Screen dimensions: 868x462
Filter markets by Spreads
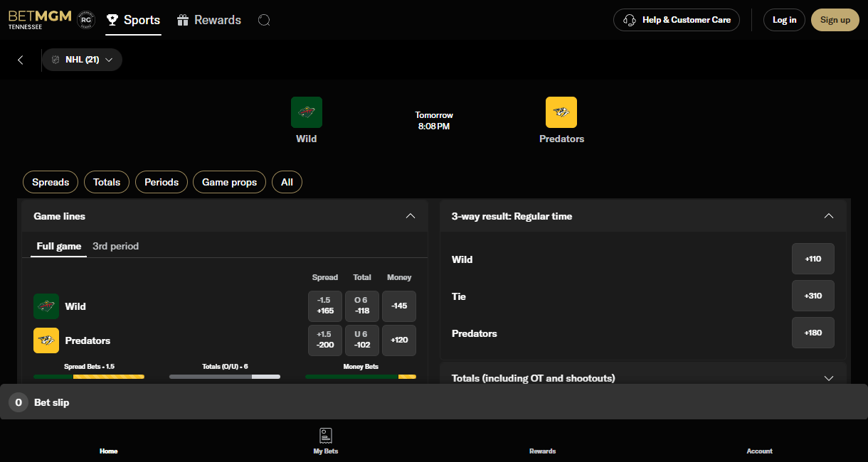pyautogui.click(x=51, y=182)
